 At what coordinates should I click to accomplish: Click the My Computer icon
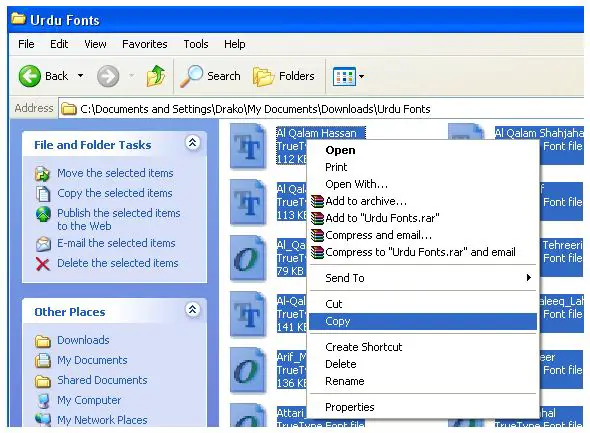(x=43, y=401)
